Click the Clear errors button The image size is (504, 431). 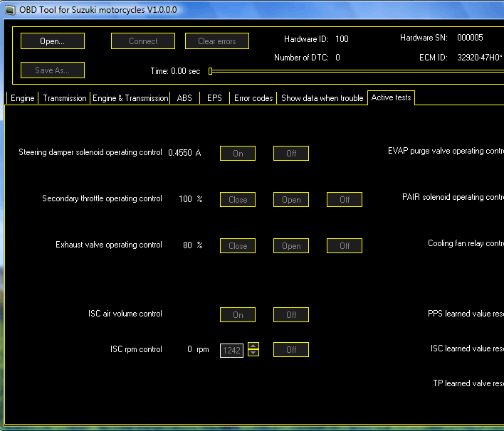(217, 41)
